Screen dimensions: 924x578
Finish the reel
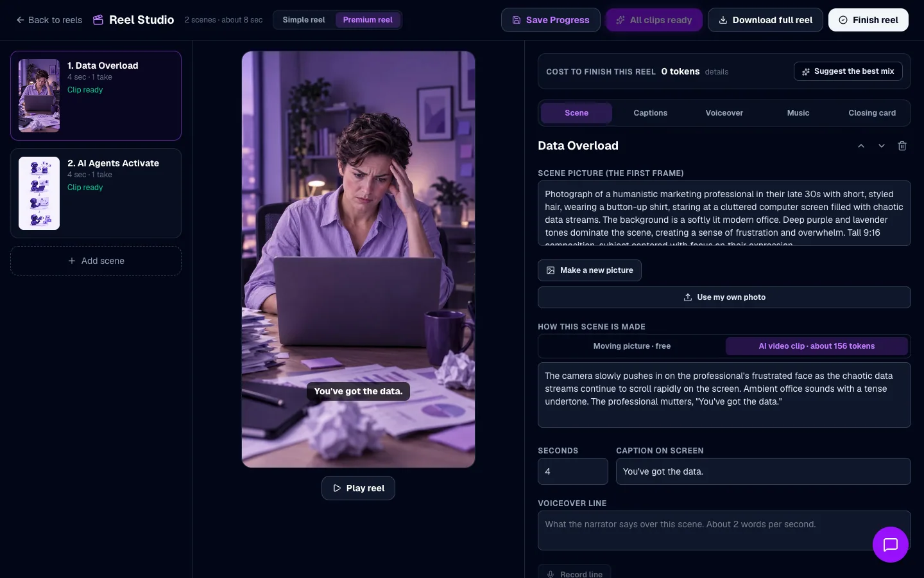point(868,20)
